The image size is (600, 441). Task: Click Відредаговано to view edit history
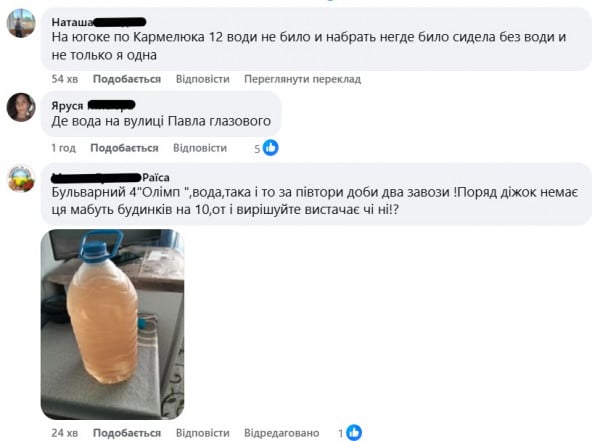[282, 433]
